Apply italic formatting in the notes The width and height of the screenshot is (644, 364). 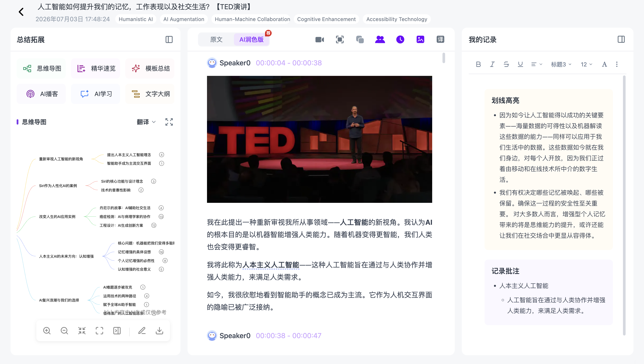[x=492, y=64]
